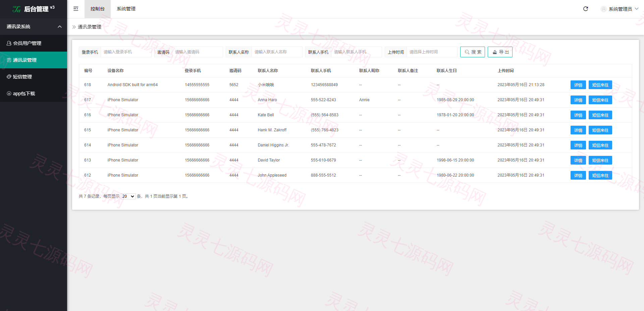Focus the 邀请码 input field
This screenshot has height=311, width=644.
click(198, 52)
